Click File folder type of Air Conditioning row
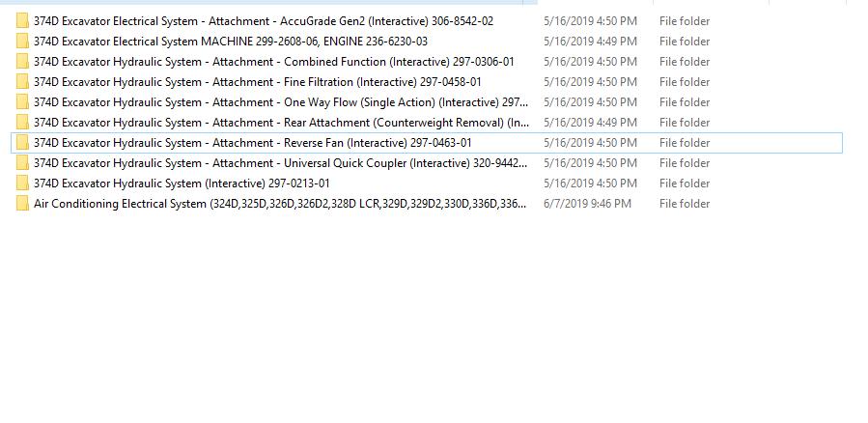 (x=685, y=204)
